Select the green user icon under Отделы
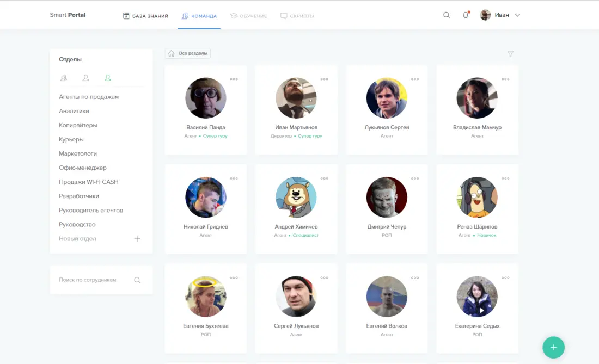599x364 pixels. click(108, 78)
